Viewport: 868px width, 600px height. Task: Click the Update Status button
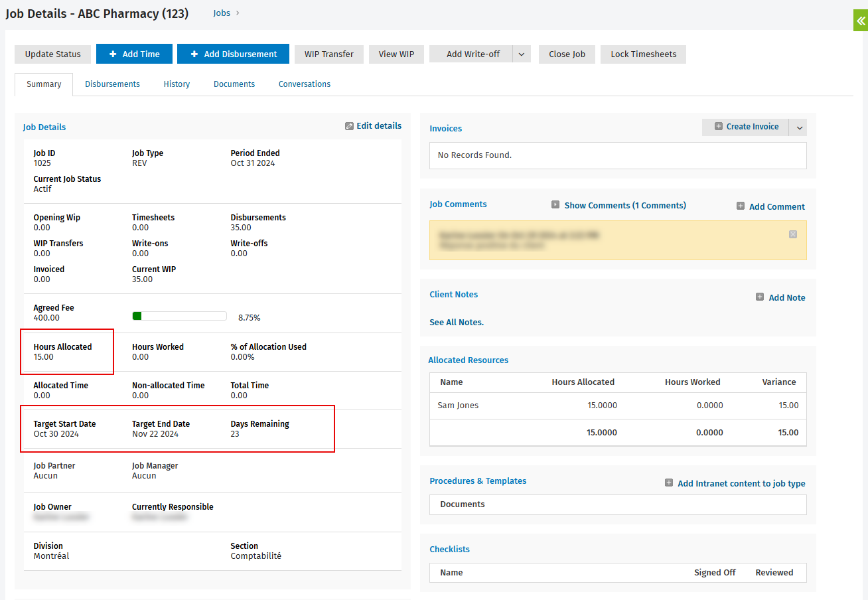(x=53, y=54)
